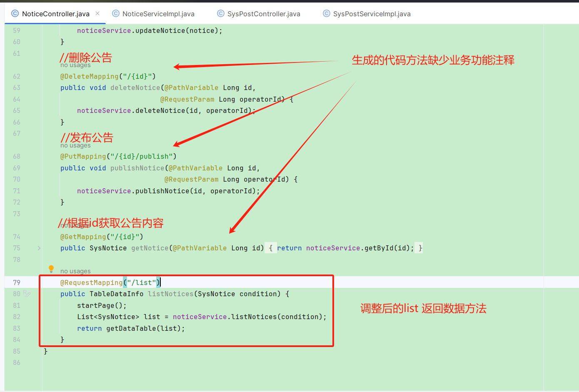Click line number 74 in the gutter
The image size is (579, 392).
pyautogui.click(x=17, y=237)
